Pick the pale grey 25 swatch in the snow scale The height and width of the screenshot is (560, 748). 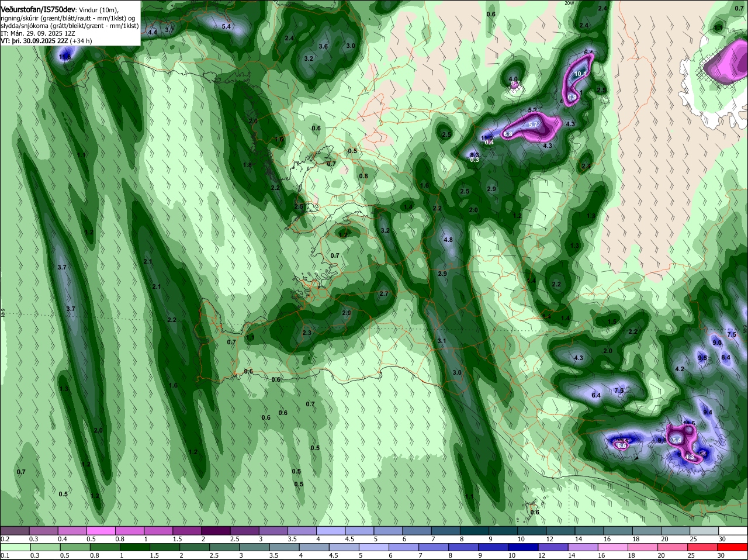tap(704, 531)
